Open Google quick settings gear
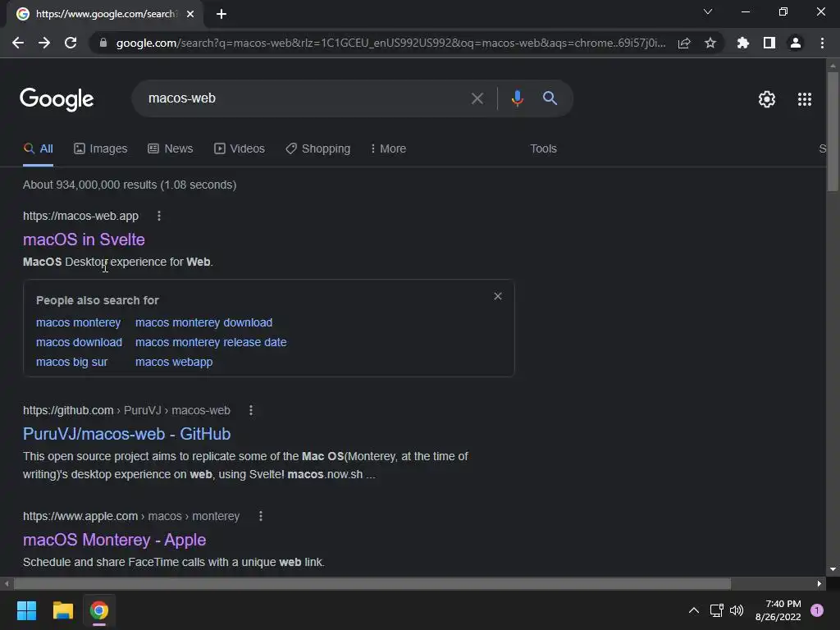The image size is (840, 630). (x=767, y=99)
